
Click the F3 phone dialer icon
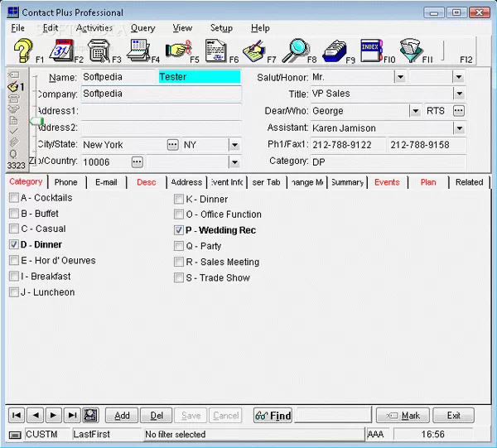100,51
